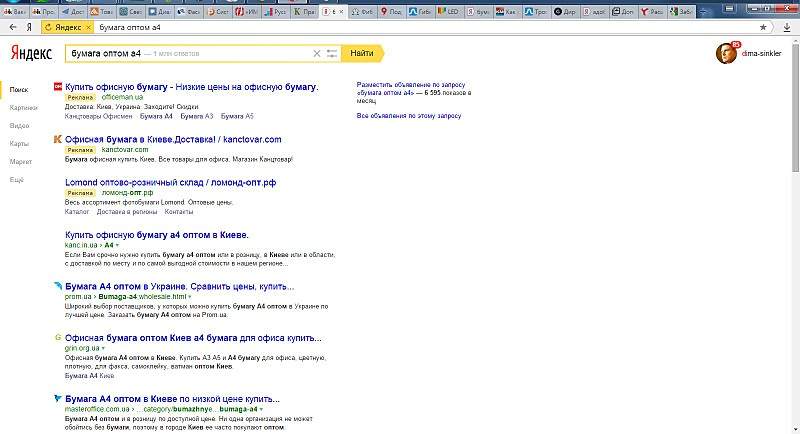800x434 pixels.
Task: Open "Канцтовары Офисмен" sitelink
Action: tap(98, 116)
